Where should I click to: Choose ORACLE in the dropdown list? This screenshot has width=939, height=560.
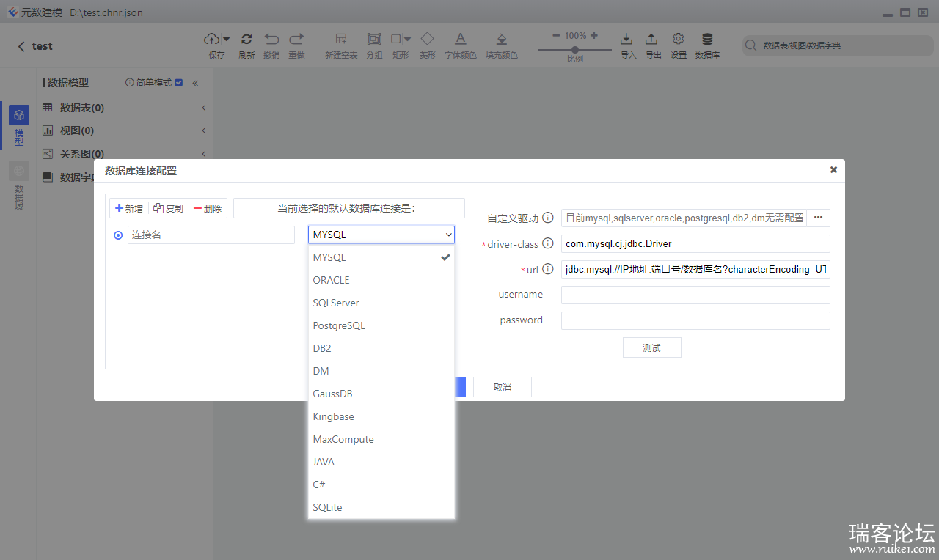coord(381,280)
